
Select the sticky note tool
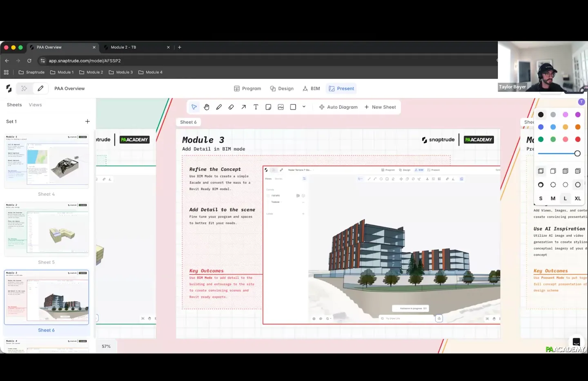pos(268,107)
